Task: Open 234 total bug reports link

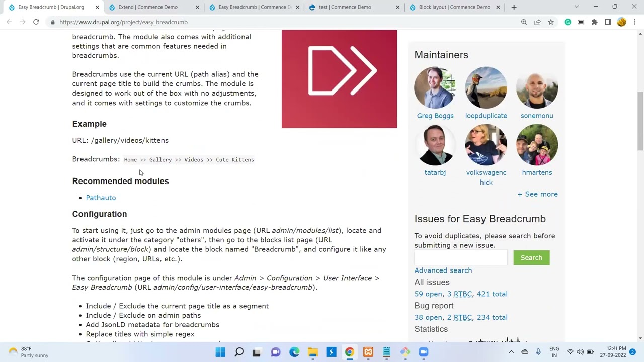Action: [x=492, y=317]
